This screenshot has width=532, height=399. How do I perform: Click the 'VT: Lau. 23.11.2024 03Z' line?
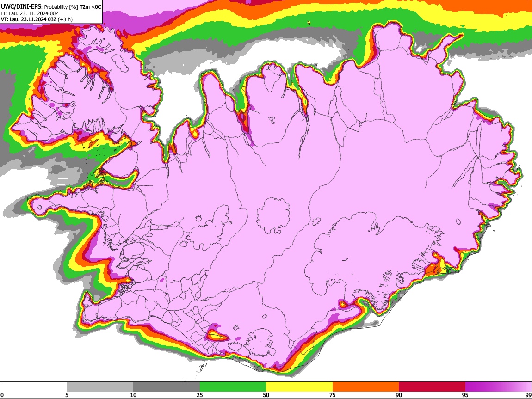[29, 19]
